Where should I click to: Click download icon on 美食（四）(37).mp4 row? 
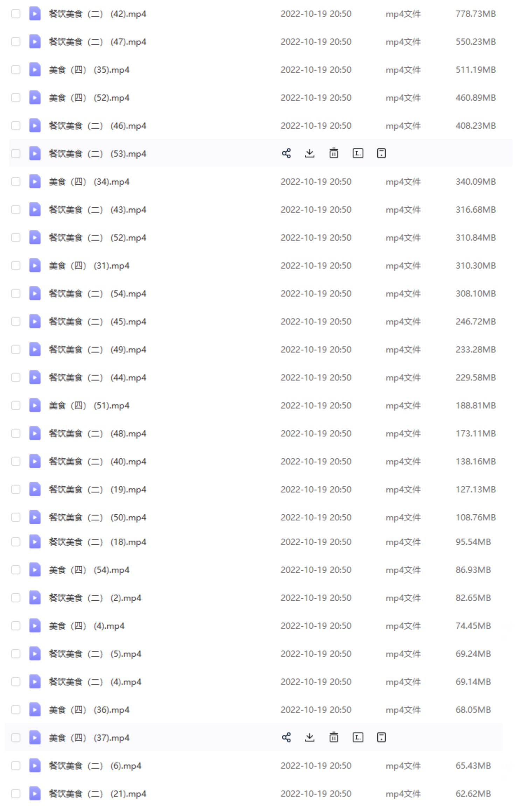click(309, 738)
